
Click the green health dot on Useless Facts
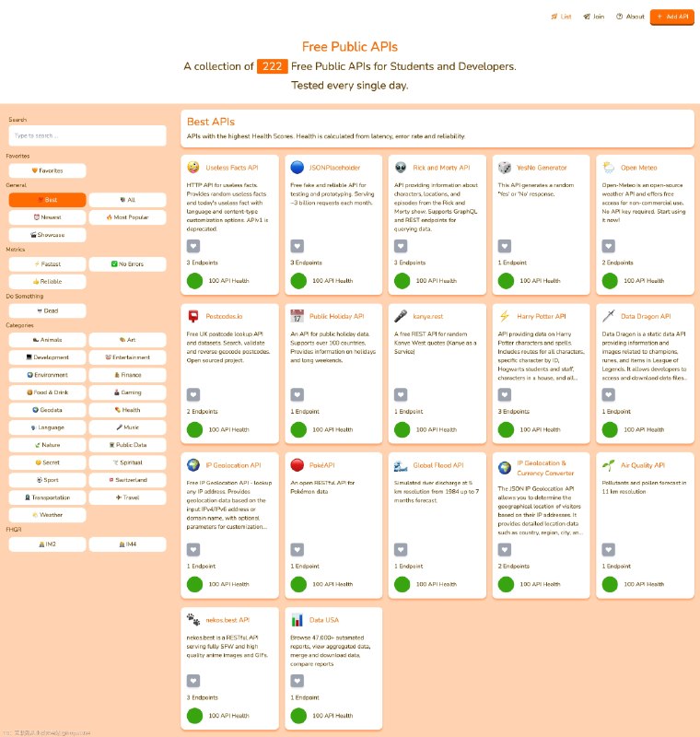tap(194, 281)
